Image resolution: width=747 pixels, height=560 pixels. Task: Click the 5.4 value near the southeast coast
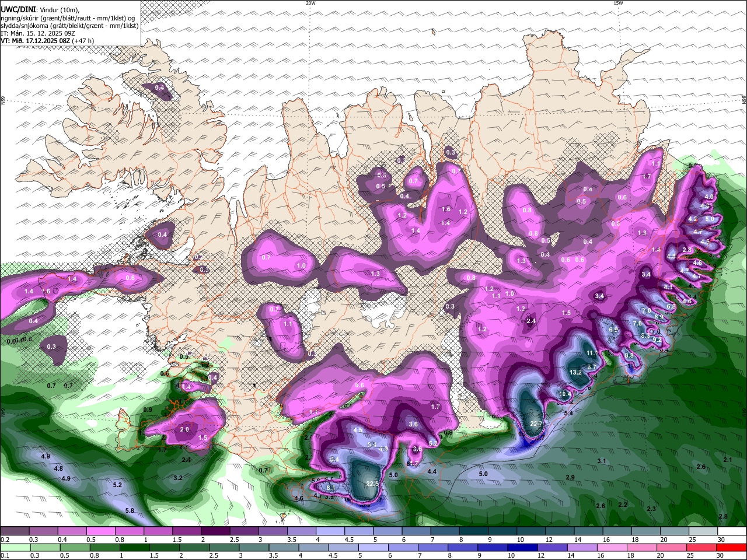point(568,413)
